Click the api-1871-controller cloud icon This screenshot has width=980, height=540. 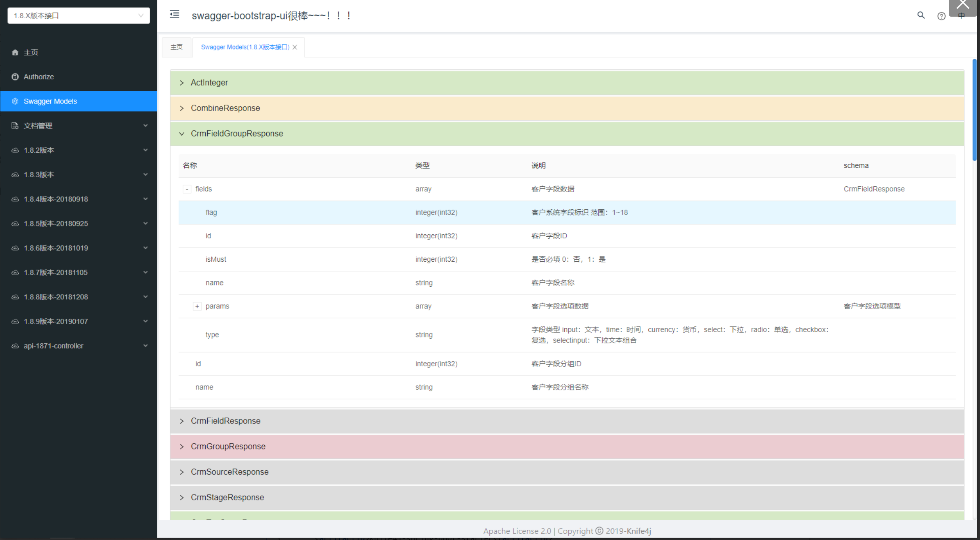click(x=15, y=346)
